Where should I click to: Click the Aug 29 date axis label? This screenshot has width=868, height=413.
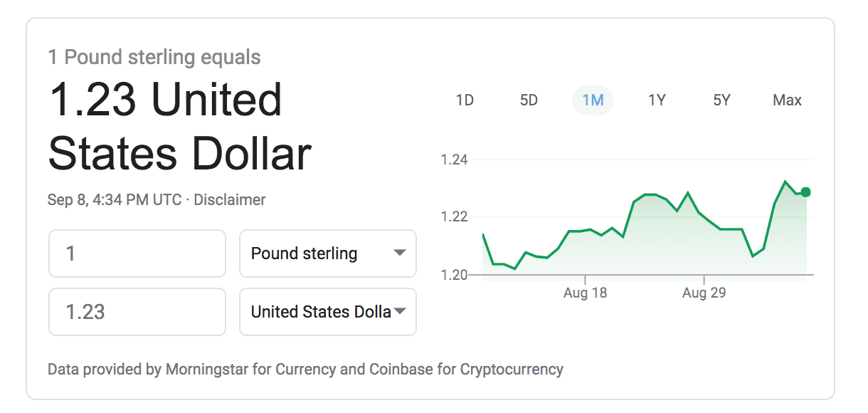(704, 293)
